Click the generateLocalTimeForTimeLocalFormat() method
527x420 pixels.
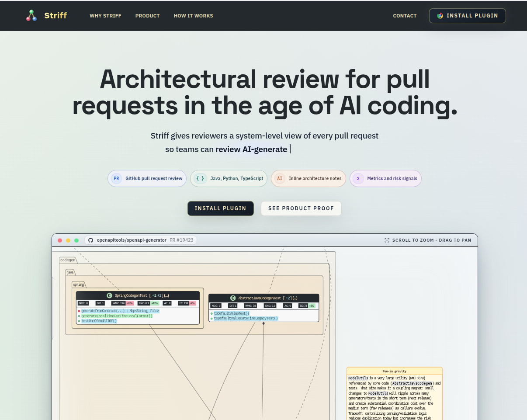pyautogui.click(x=117, y=316)
